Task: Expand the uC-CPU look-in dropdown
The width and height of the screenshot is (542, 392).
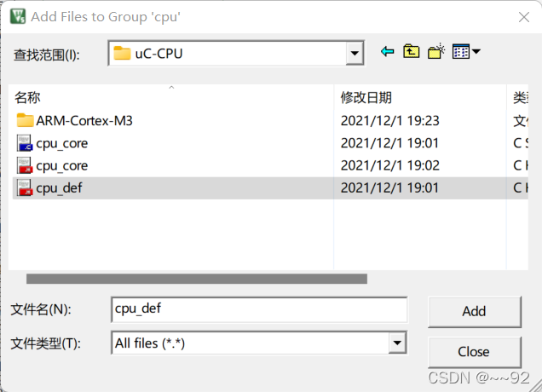Action: [355, 53]
